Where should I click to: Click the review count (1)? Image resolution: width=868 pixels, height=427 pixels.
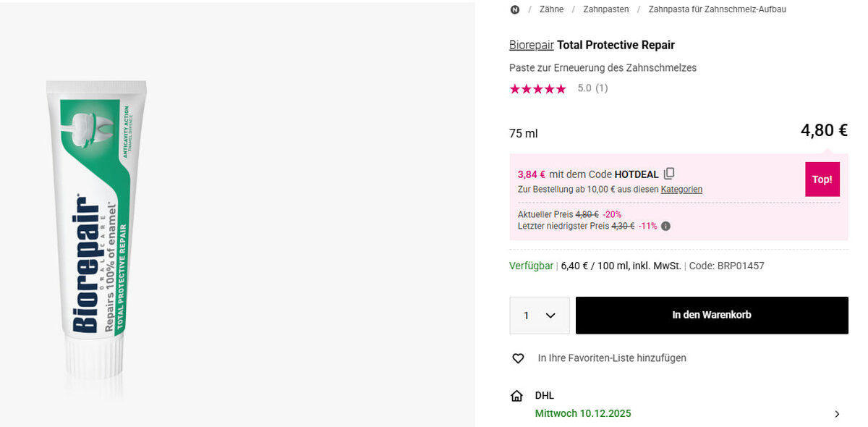(x=601, y=88)
